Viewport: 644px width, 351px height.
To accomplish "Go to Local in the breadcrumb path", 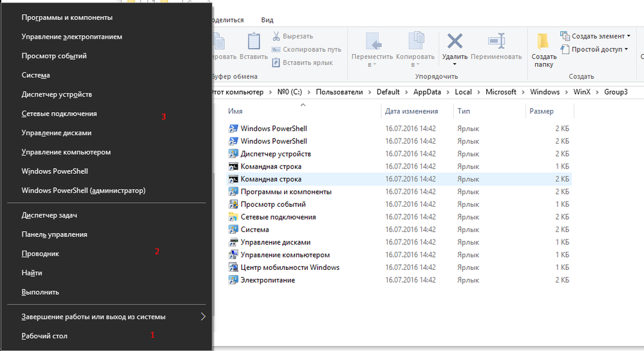I will [x=463, y=92].
